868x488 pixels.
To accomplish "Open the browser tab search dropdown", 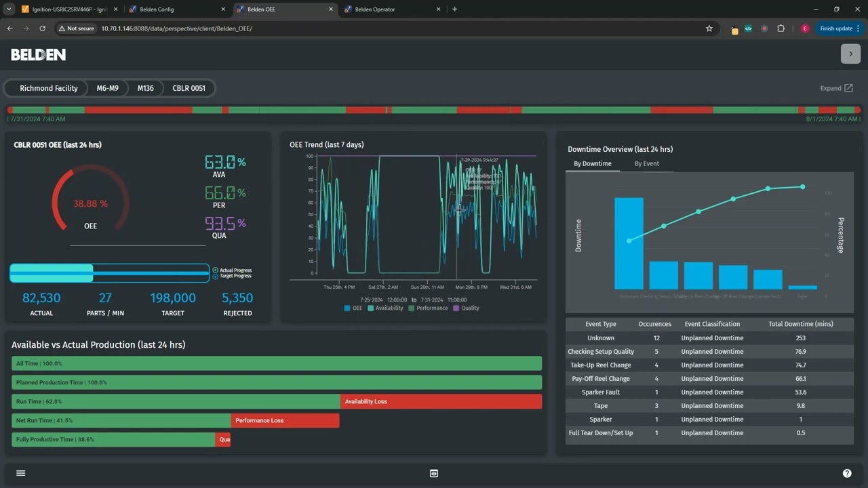I will 9,9.
